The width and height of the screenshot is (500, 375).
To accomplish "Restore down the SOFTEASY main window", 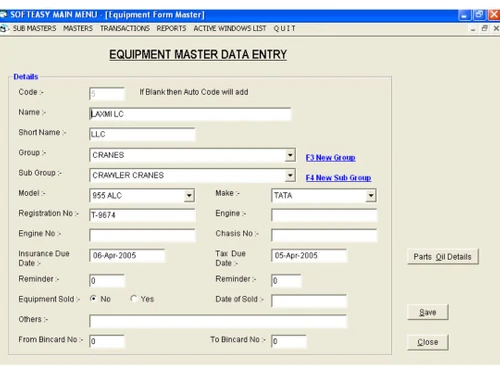I will [x=479, y=15].
